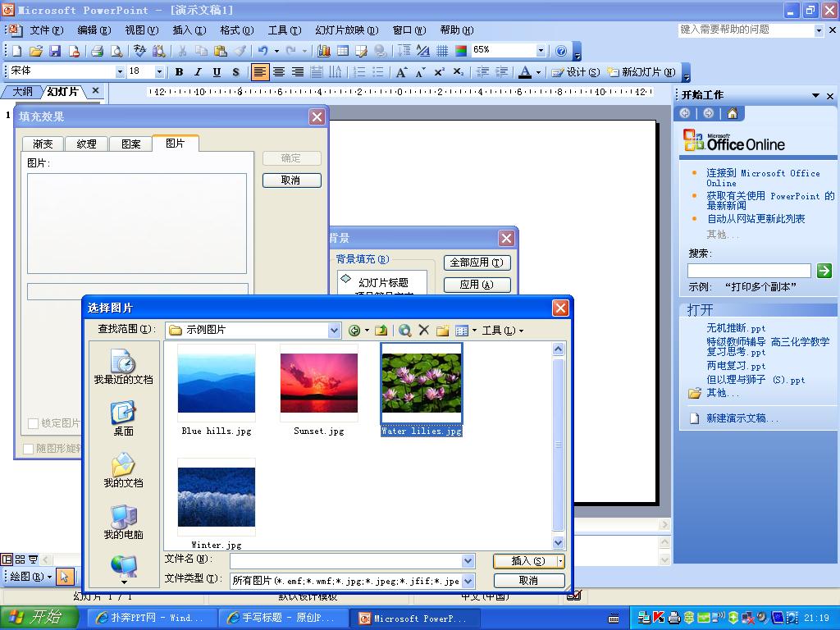Toggle Italic formatting
The width and height of the screenshot is (840, 630).
coord(198,72)
